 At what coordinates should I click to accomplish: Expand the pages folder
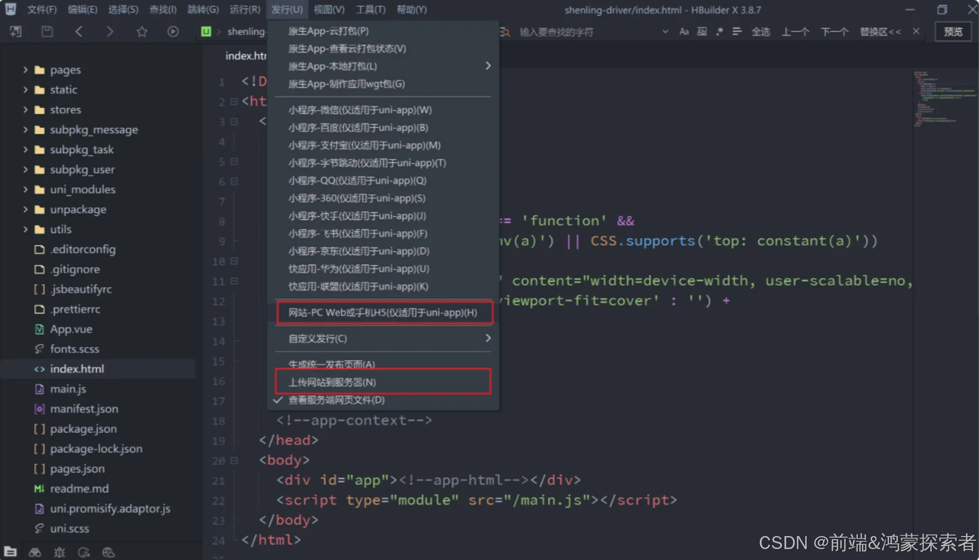pos(25,70)
